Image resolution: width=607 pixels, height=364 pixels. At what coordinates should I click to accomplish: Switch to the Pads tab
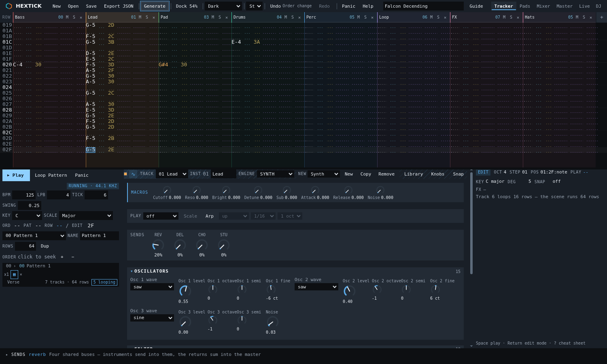tap(525, 6)
